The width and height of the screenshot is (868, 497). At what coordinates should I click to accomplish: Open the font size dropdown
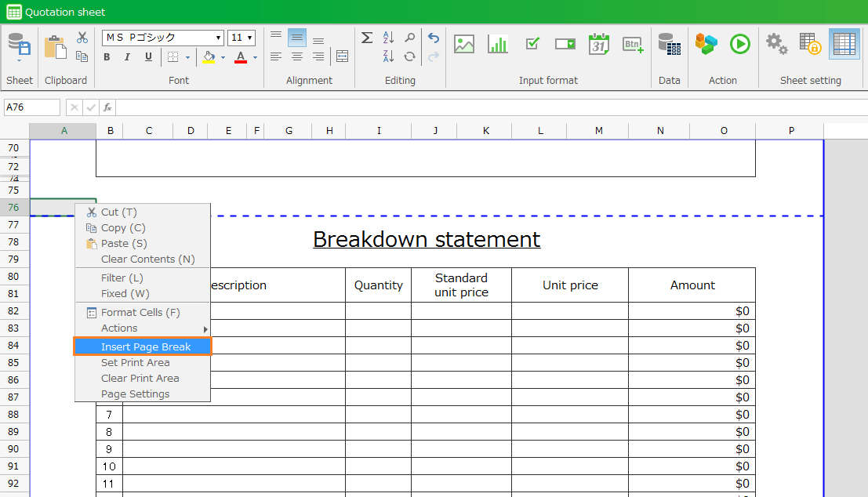tap(250, 38)
